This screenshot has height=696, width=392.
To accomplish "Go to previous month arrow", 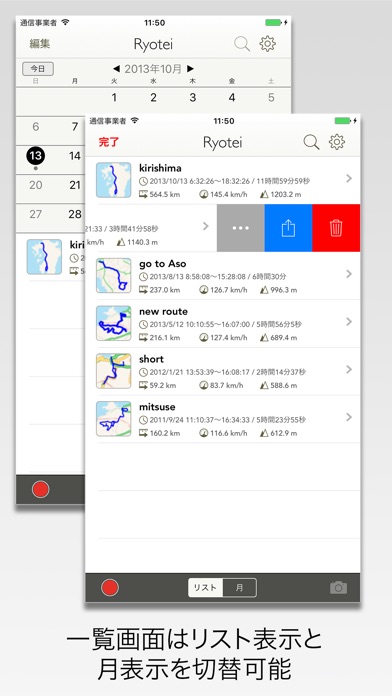I will [116, 69].
